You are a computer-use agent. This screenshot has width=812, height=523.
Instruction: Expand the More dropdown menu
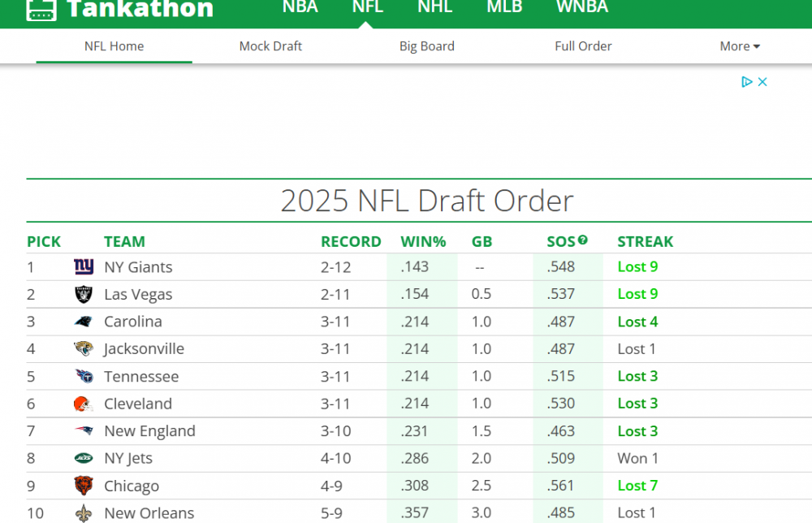click(740, 46)
